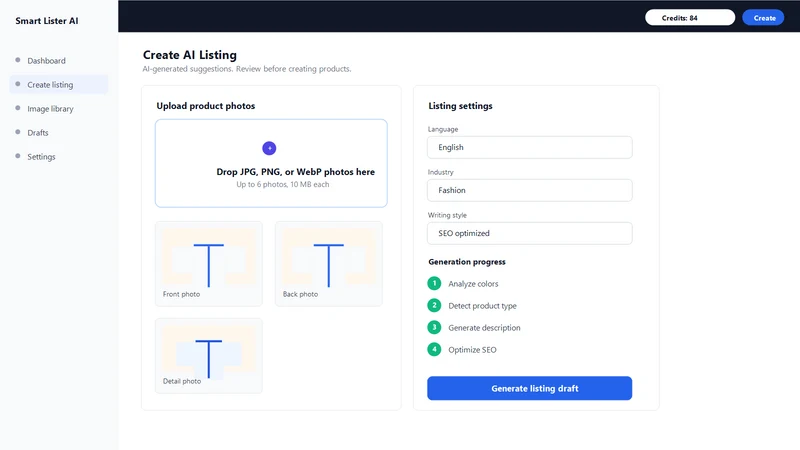Click 'Up to 6 photos, 10 MB each' text
Screen dimensions: 800x450
283,185
